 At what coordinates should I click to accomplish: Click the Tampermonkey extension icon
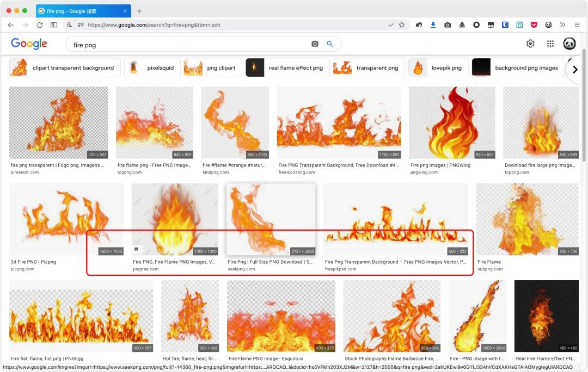[x=491, y=24]
